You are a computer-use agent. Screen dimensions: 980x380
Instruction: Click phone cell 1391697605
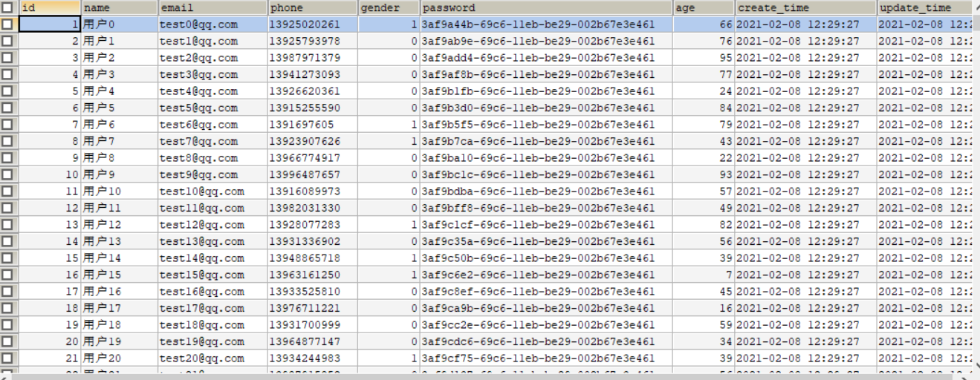(x=313, y=125)
